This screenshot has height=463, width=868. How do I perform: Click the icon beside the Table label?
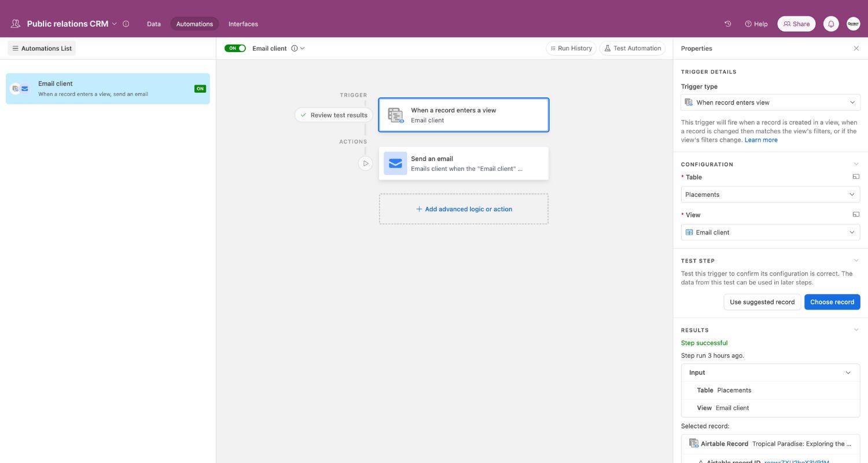(x=856, y=177)
